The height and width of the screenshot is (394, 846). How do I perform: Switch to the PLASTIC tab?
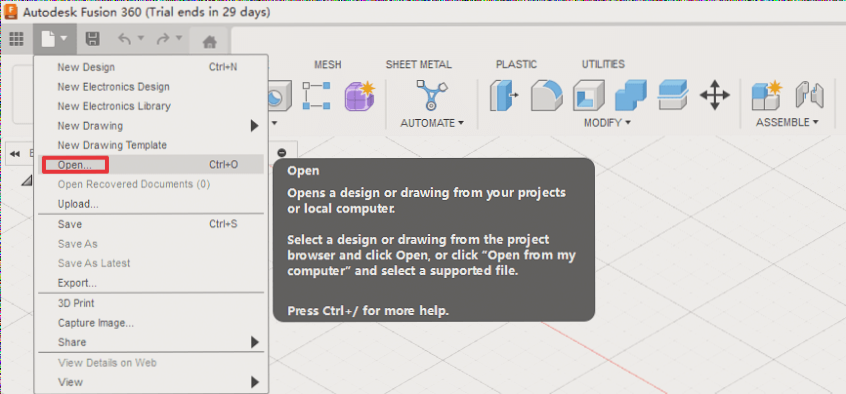(516, 65)
